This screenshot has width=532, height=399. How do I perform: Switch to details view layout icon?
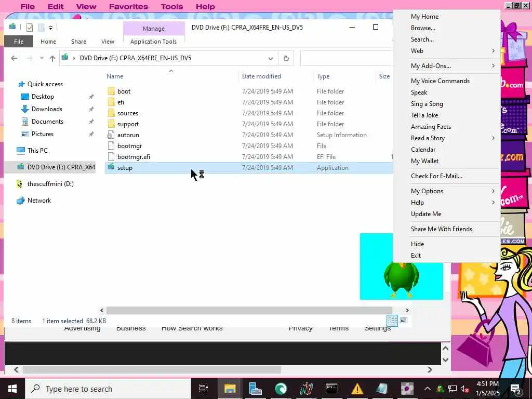pos(393,320)
